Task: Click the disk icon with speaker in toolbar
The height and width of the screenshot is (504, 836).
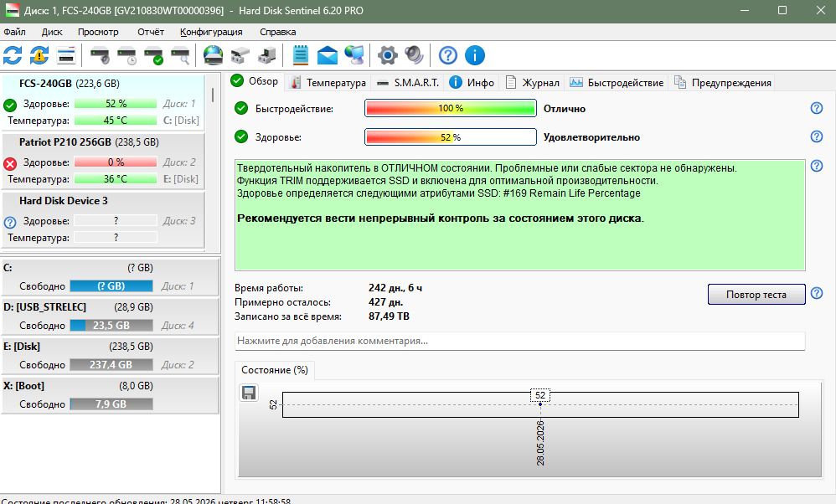Action: (100, 55)
